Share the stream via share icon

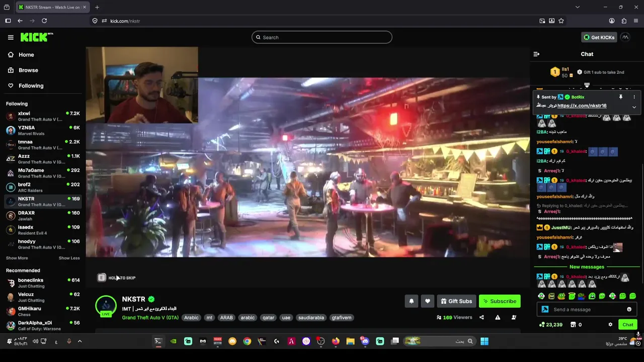click(x=481, y=317)
